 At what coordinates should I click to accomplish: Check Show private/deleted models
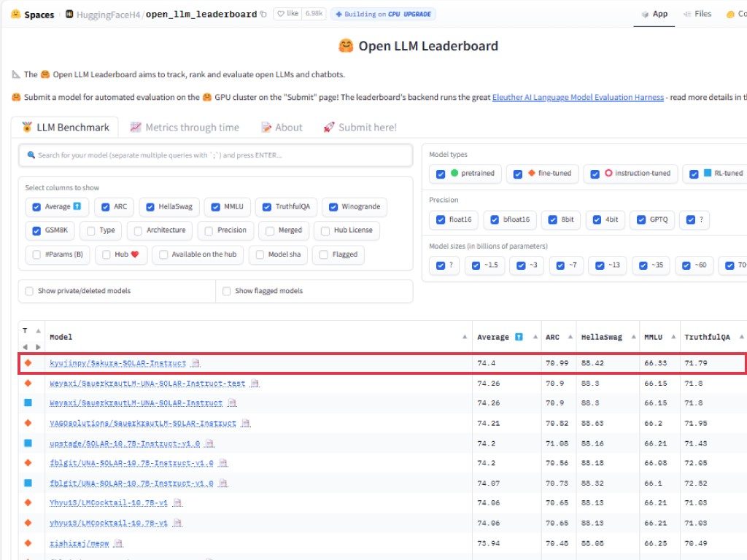(29, 291)
